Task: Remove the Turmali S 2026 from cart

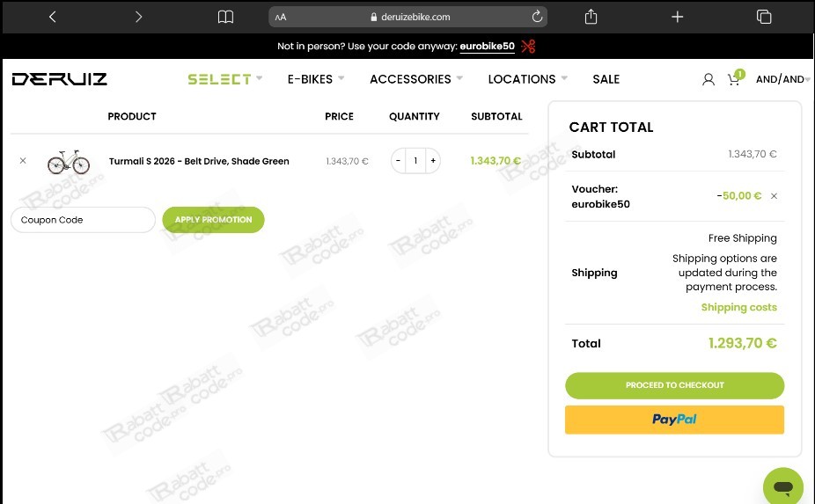Action: pos(23,161)
